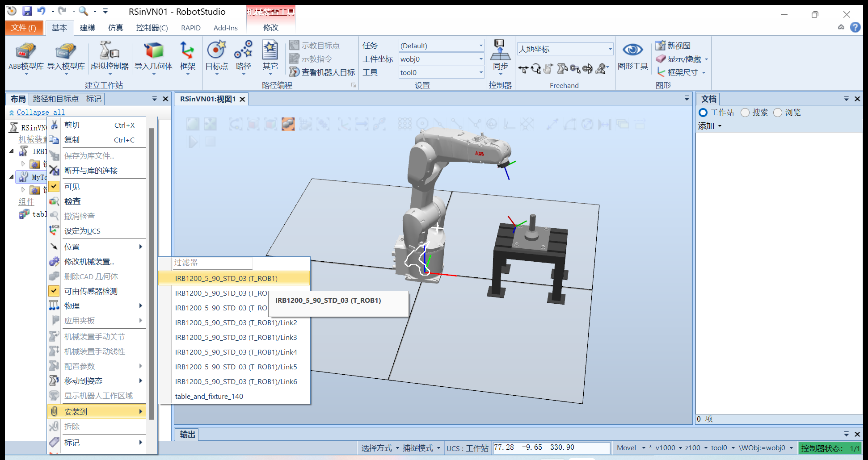Choose 剪切 cut in the context menu
This screenshot has width=868, height=460.
[x=97, y=125]
